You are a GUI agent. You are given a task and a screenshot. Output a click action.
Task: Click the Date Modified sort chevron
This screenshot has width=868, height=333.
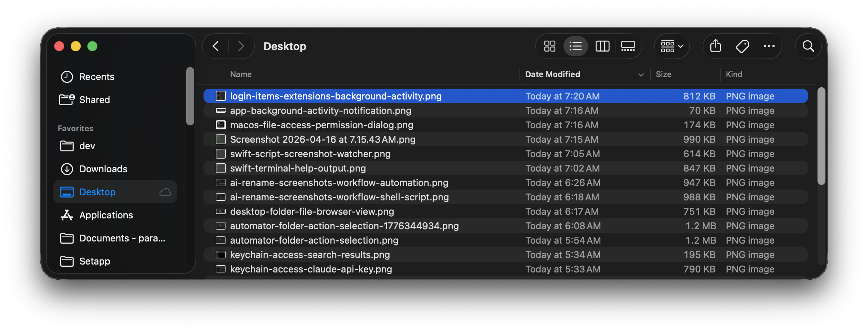pyautogui.click(x=641, y=75)
